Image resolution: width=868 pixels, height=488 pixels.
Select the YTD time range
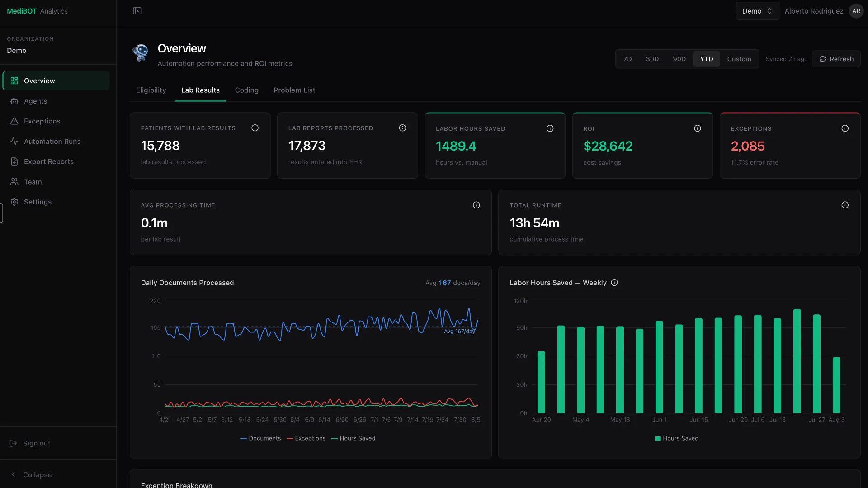[x=707, y=59]
